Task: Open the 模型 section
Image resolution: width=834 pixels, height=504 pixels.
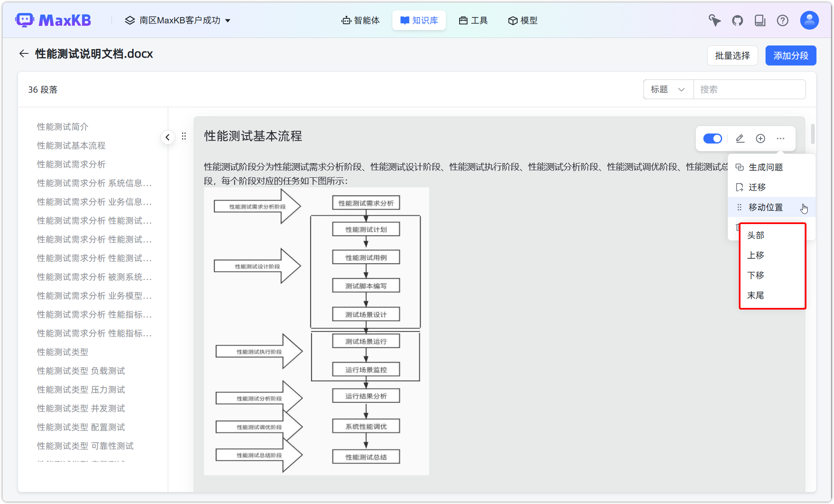Action: tap(523, 20)
